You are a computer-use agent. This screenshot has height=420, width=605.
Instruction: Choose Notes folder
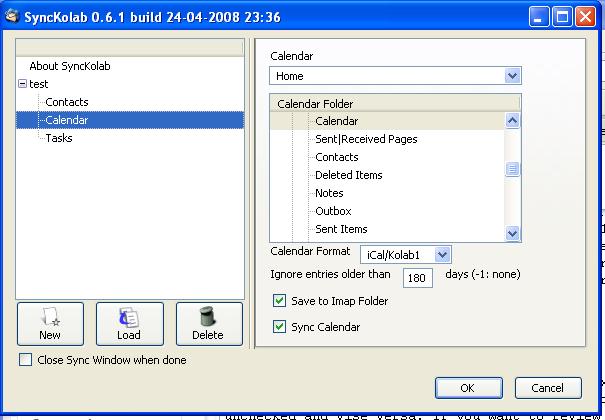point(329,193)
